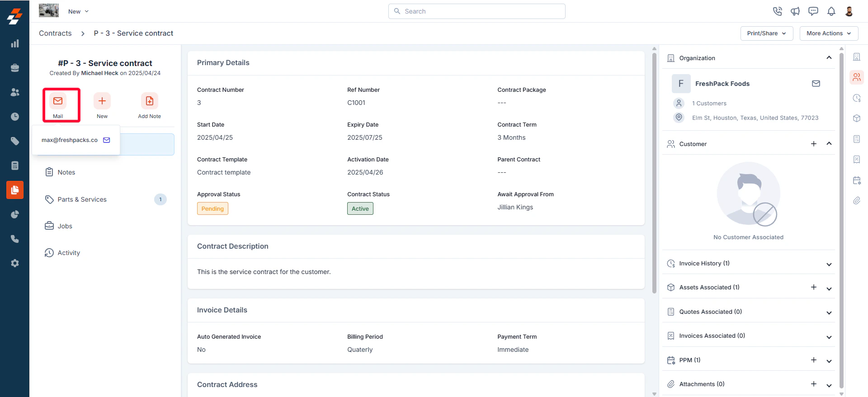The width and height of the screenshot is (868, 397).
Task: Click the mail icon next to FreshPack Foods
Action: point(816,84)
